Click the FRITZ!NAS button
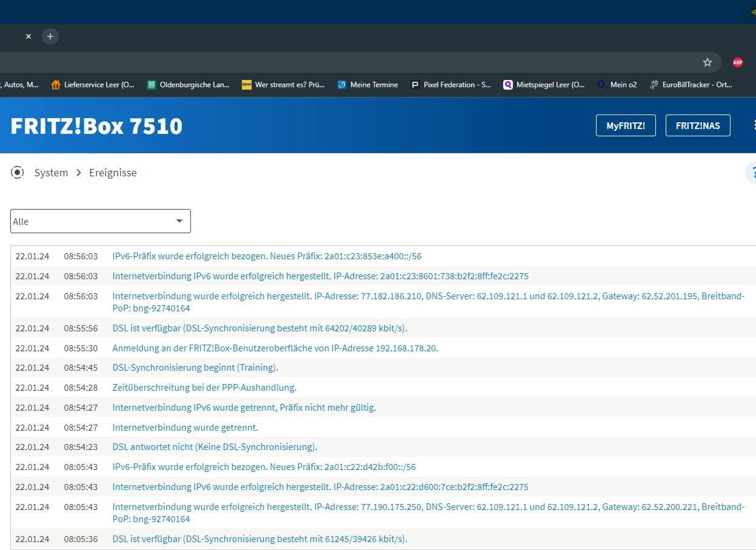 coord(698,125)
